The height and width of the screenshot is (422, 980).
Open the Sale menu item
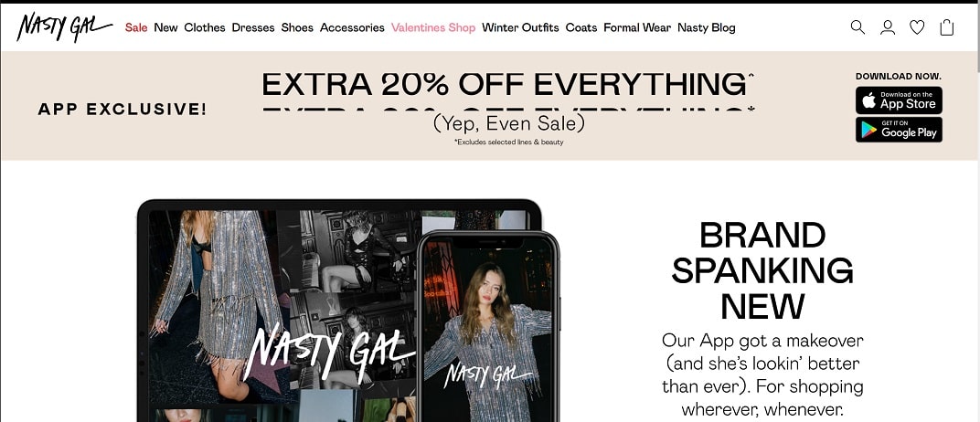[x=136, y=27]
